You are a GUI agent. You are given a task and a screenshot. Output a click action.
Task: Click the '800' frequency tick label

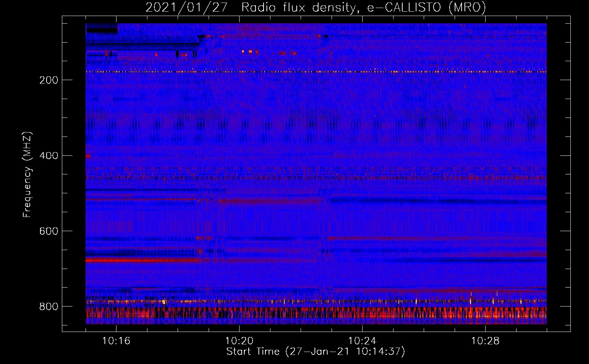pyautogui.click(x=49, y=307)
